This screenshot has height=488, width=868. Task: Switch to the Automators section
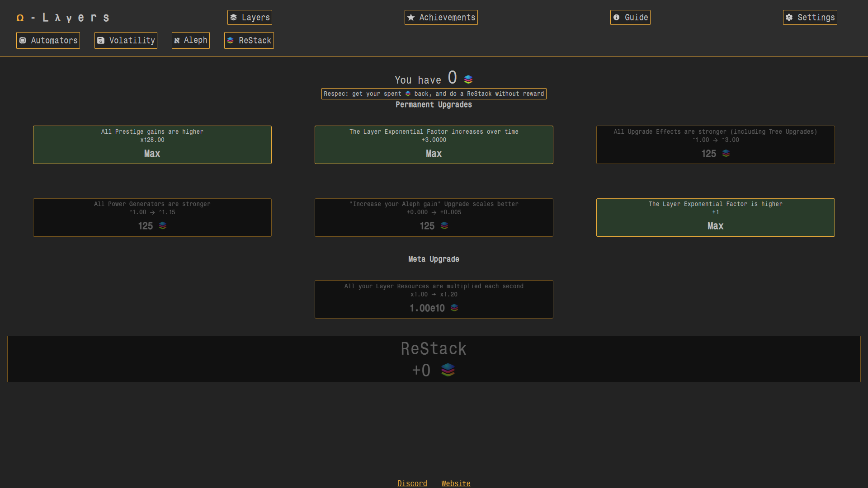coord(48,41)
